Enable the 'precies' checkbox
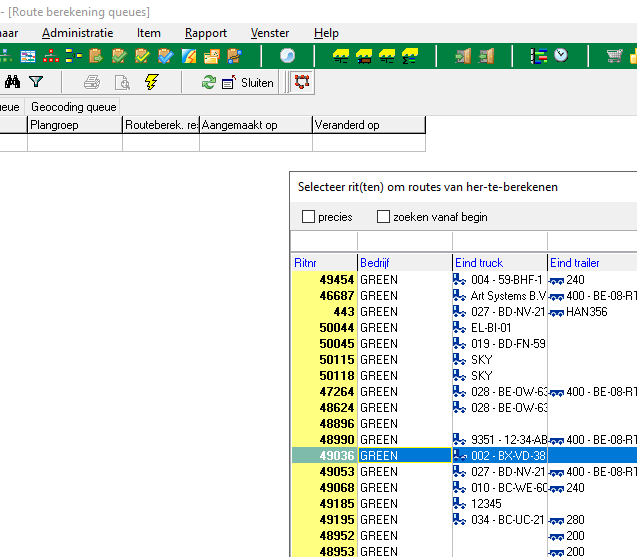This screenshot has width=637, height=557. pos(309,217)
